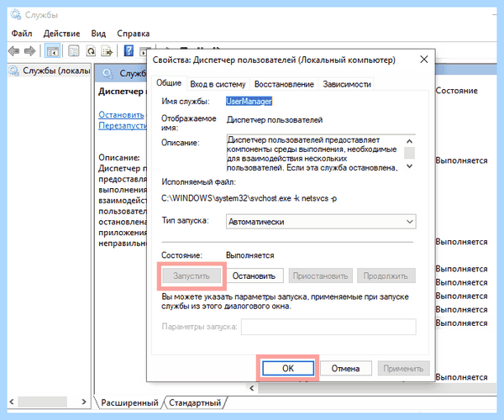Open the Properties toolbar icon

74,50
